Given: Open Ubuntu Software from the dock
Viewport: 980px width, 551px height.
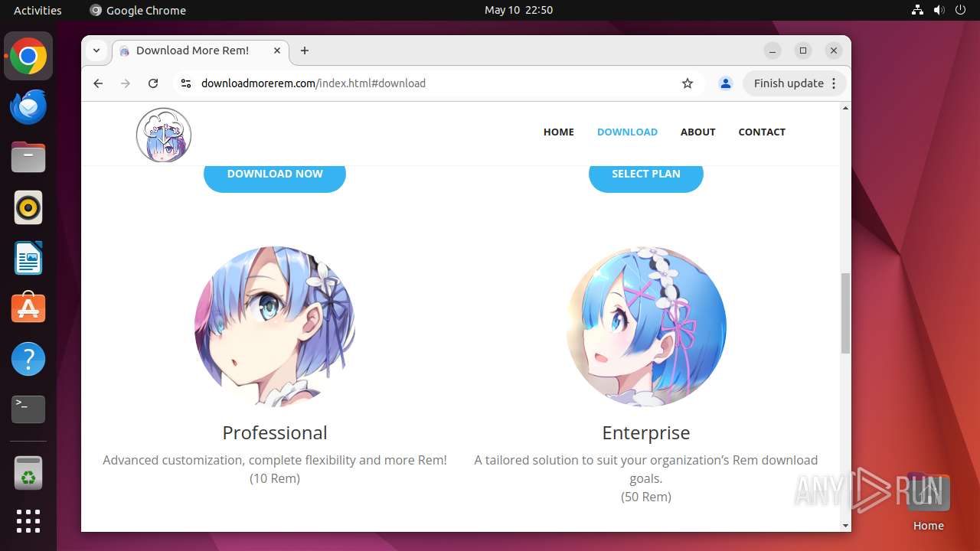Looking at the screenshot, I should click(28, 308).
